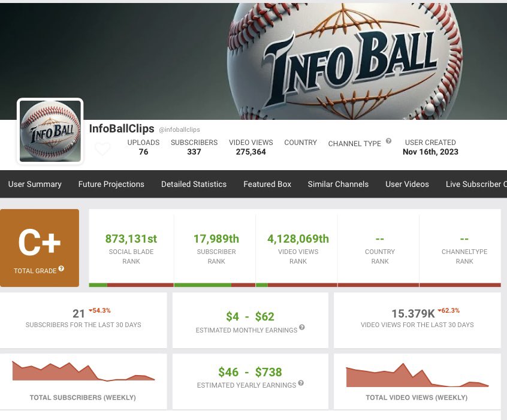Click the Video Views count 275,364
This screenshot has height=420, width=507.
pyautogui.click(x=251, y=152)
